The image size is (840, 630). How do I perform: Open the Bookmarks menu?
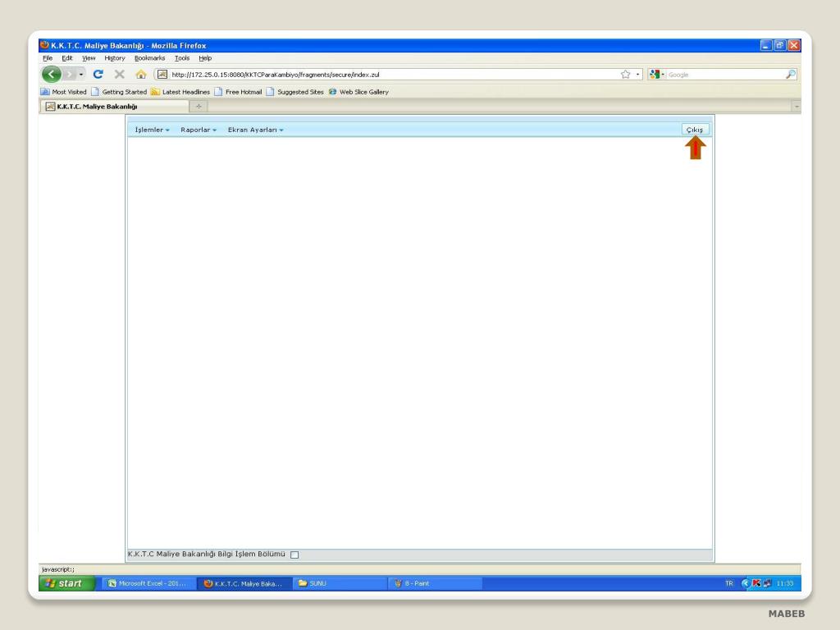149,58
